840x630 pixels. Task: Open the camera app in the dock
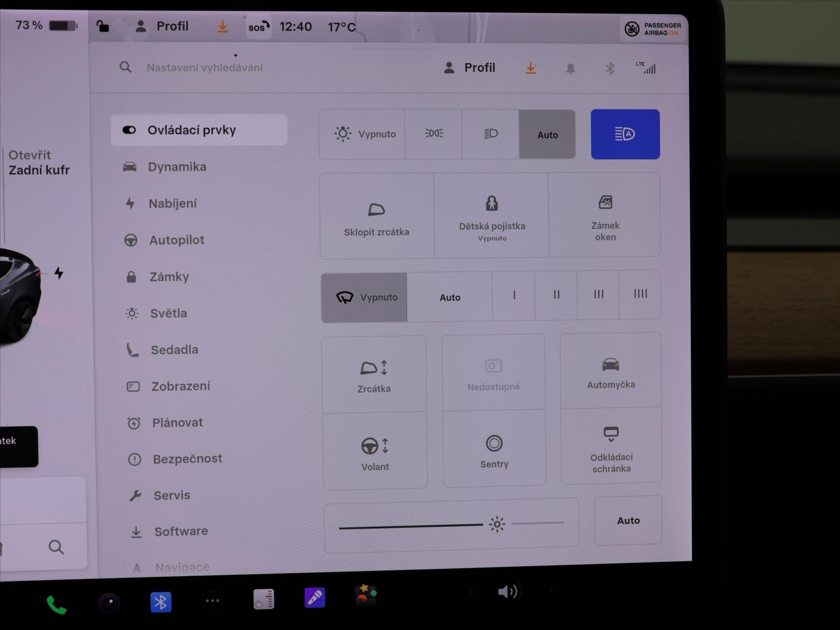tap(109, 603)
